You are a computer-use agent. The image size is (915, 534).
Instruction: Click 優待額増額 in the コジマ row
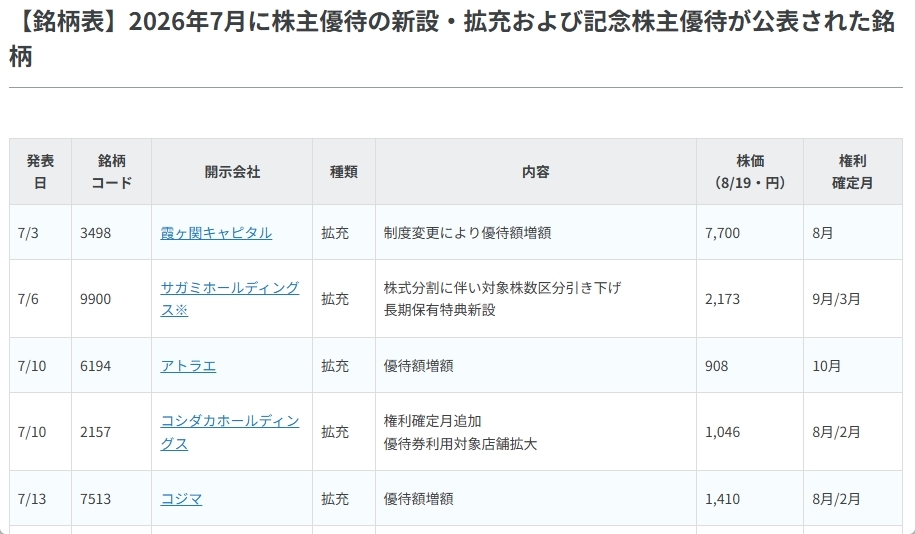[x=418, y=499]
